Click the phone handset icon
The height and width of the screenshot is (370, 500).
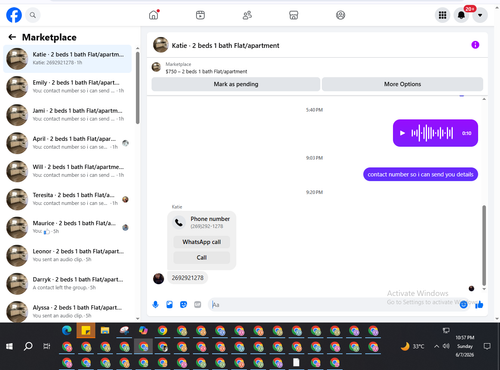pos(179,222)
